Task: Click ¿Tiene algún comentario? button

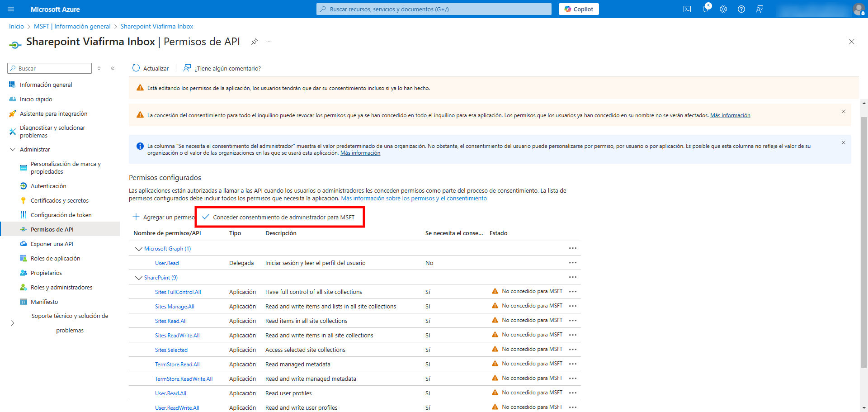Action: [222, 68]
